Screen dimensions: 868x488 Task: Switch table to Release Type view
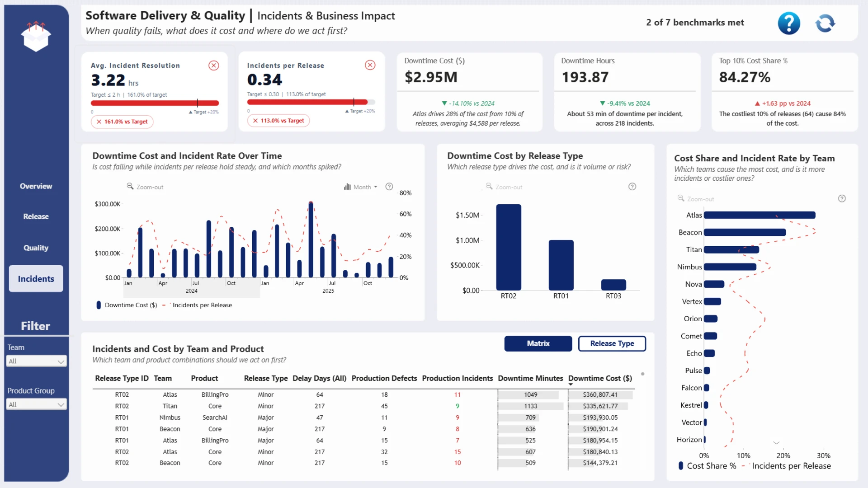point(612,343)
